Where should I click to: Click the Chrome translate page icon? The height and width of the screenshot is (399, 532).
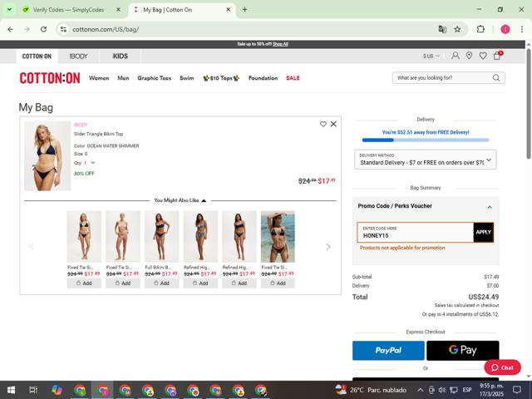click(x=442, y=29)
